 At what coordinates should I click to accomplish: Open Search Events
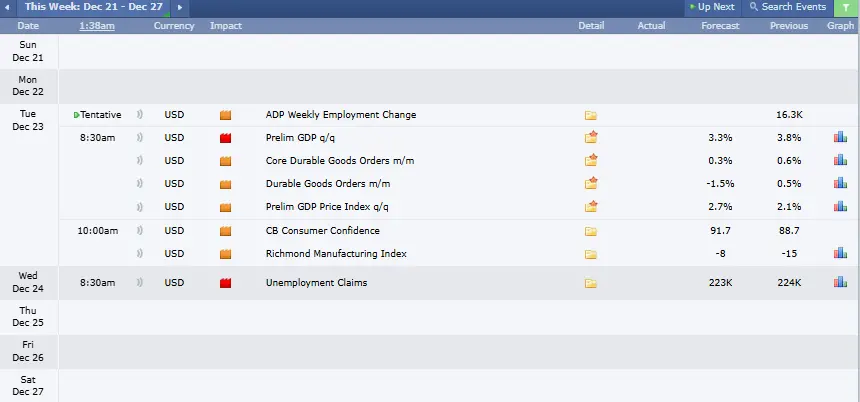(788, 7)
